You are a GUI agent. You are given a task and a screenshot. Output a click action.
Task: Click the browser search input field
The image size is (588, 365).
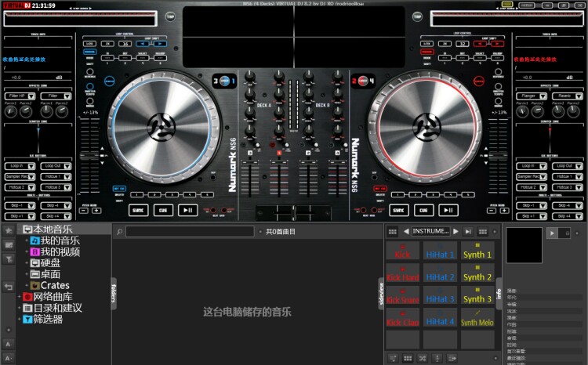(191, 232)
